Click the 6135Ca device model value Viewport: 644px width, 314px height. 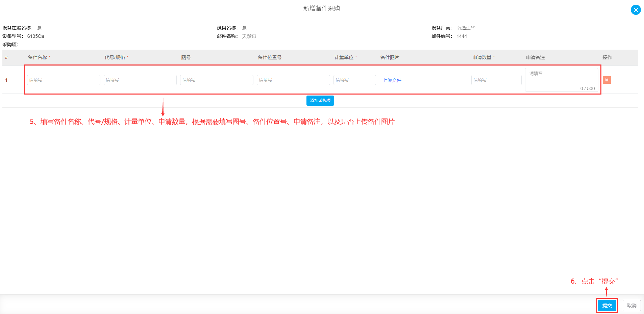coord(35,36)
